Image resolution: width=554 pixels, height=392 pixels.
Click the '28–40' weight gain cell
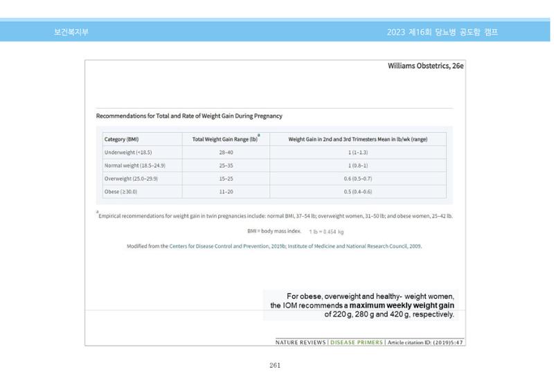(226, 152)
